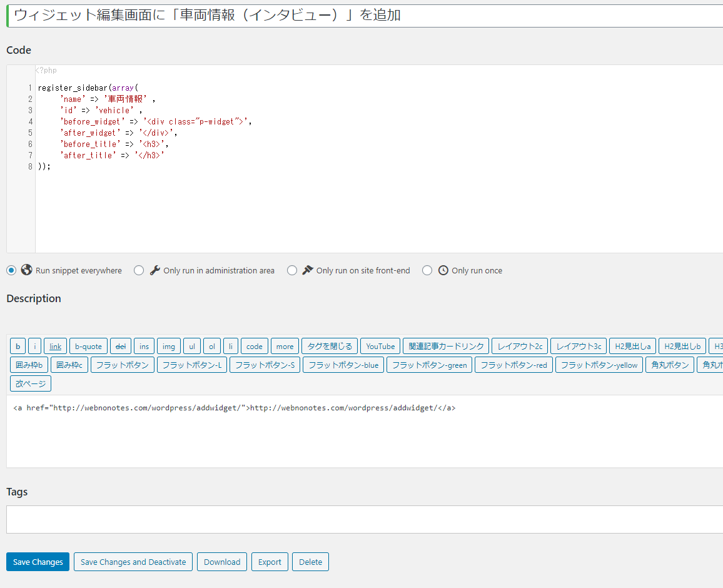Click the フラットボタン-green button
The width and height of the screenshot is (723, 588).
coord(429,365)
